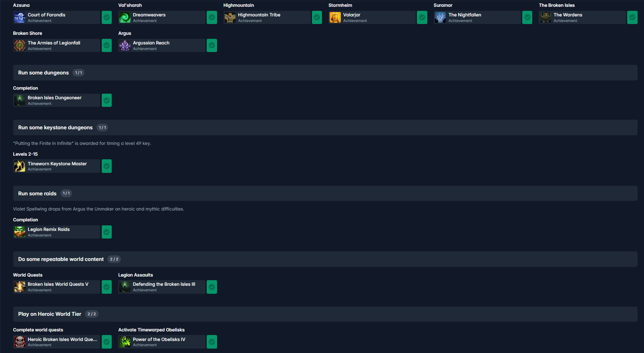The height and width of the screenshot is (353, 644).
Task: Click the Dreamweavers green swirl icon
Action: coord(125,18)
